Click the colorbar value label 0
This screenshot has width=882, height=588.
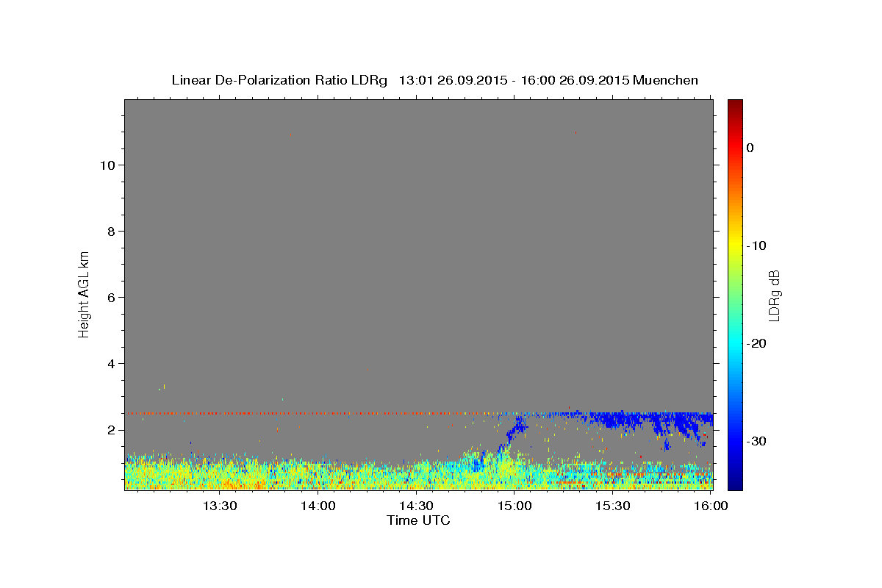click(750, 148)
